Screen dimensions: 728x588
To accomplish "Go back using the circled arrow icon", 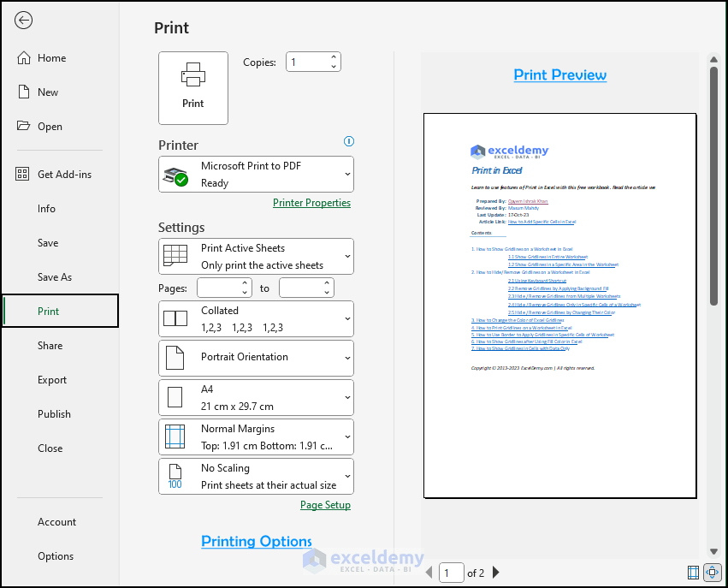I will click(23, 20).
